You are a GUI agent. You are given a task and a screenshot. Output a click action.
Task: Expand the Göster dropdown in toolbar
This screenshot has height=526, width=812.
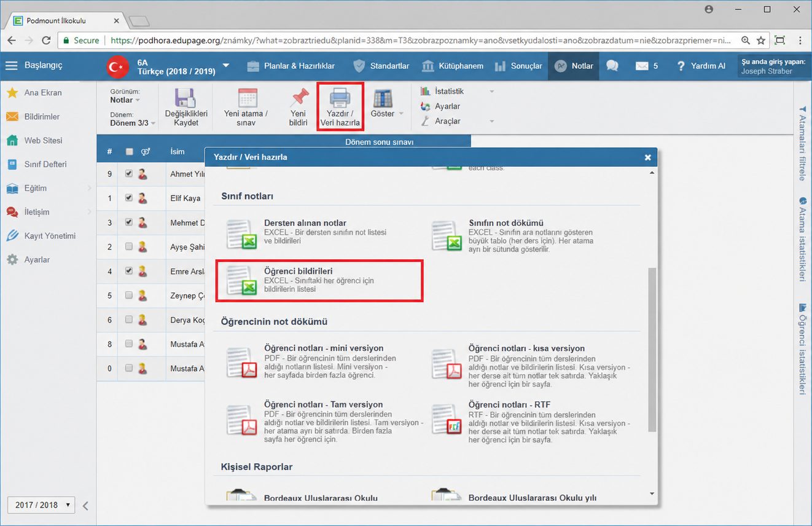(387, 114)
